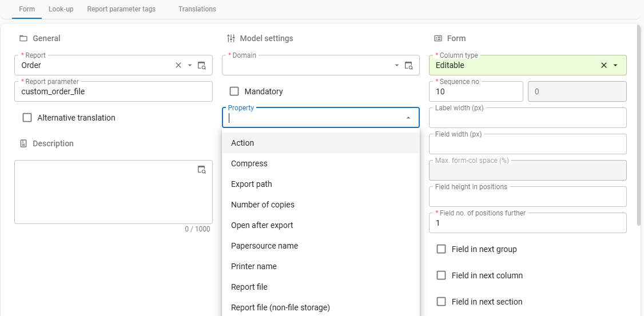Viewport: 644px width, 316px height.
Task: Check Field in next group
Action: 441,249
